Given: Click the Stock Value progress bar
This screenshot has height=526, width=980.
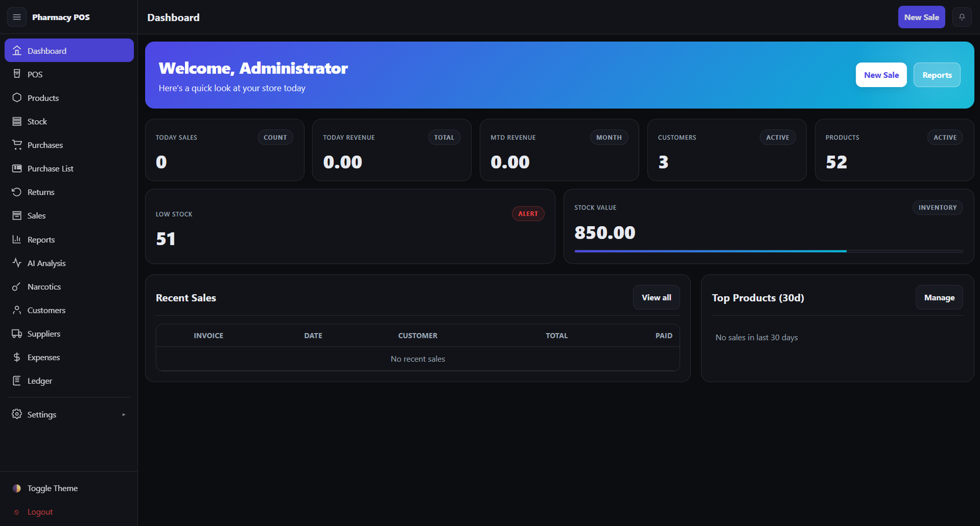Looking at the screenshot, I should point(769,251).
